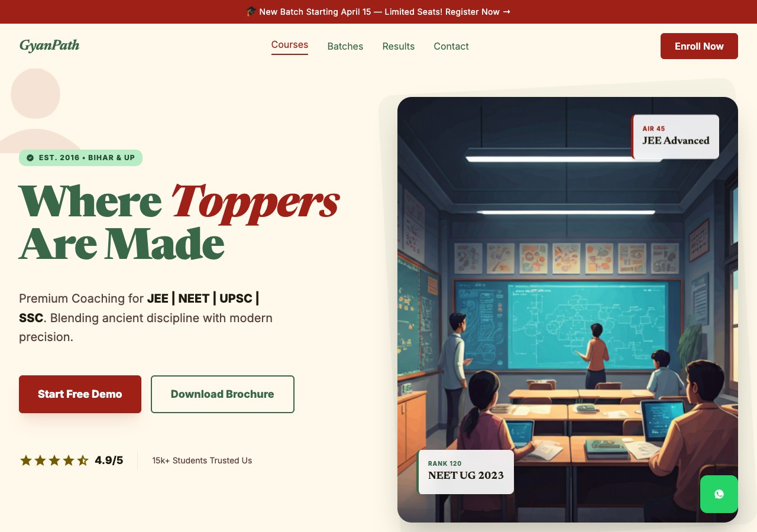Click the Enroll Now button
The image size is (757, 532).
coord(699,46)
